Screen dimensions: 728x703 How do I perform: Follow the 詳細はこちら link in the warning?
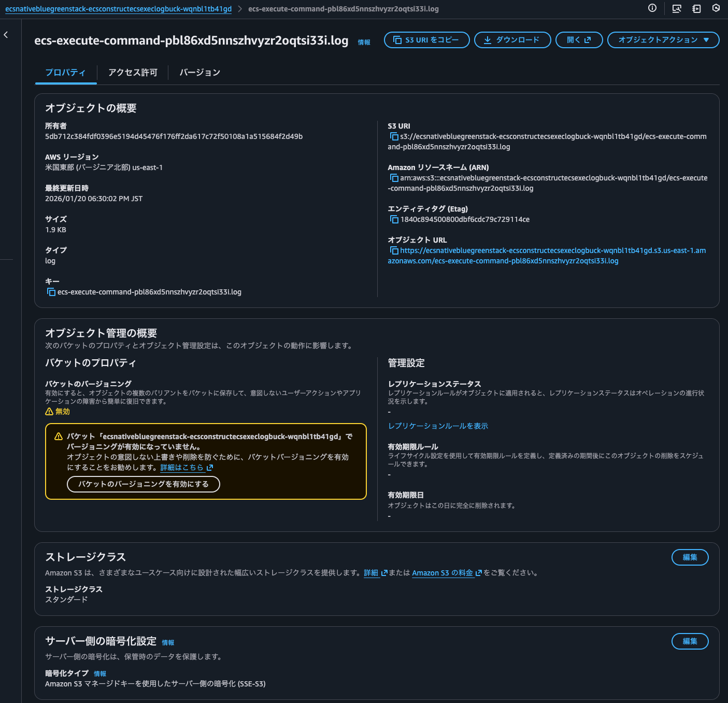pyautogui.click(x=182, y=468)
